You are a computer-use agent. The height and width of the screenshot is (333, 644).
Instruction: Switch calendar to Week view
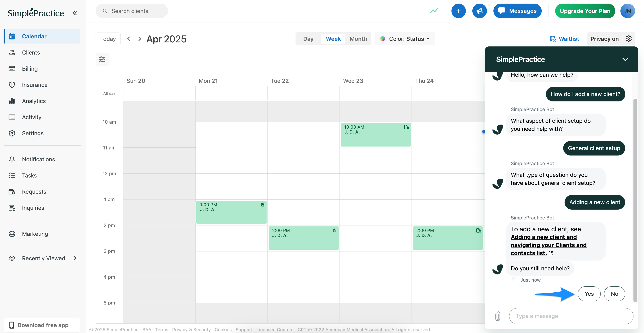click(x=333, y=39)
